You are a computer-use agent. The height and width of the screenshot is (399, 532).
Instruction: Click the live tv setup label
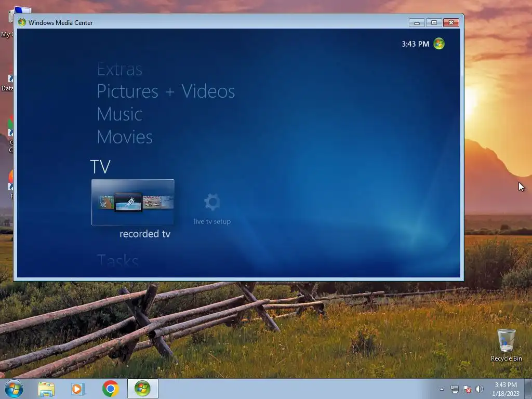click(x=212, y=221)
